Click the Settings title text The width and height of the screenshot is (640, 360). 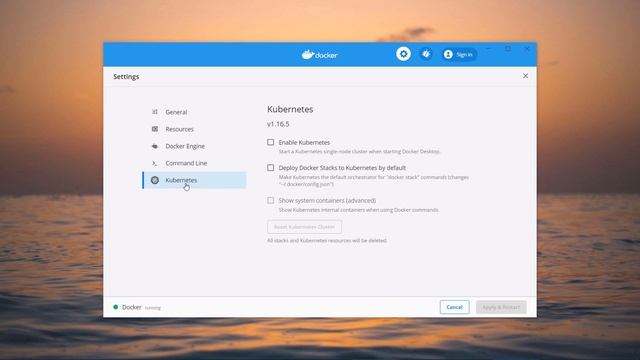(126, 77)
